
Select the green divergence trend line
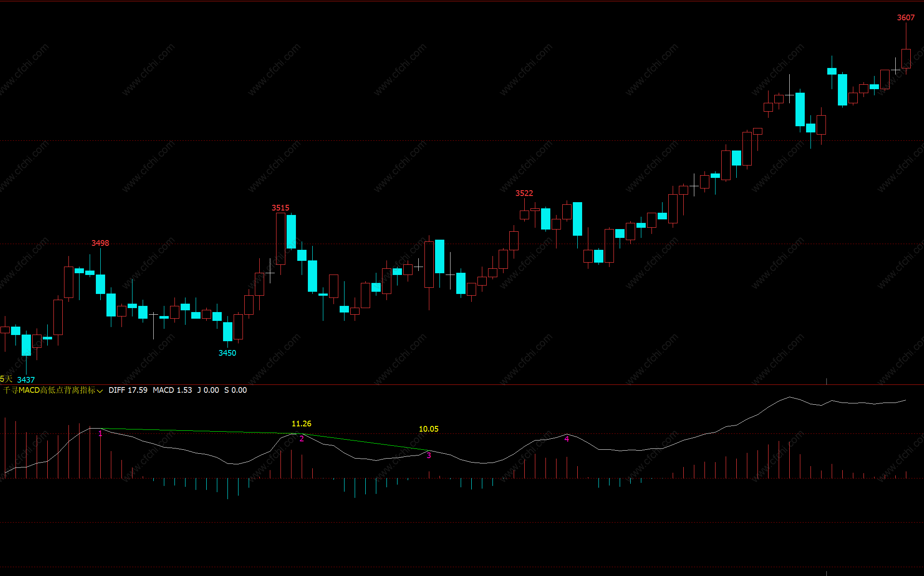pos(199,431)
